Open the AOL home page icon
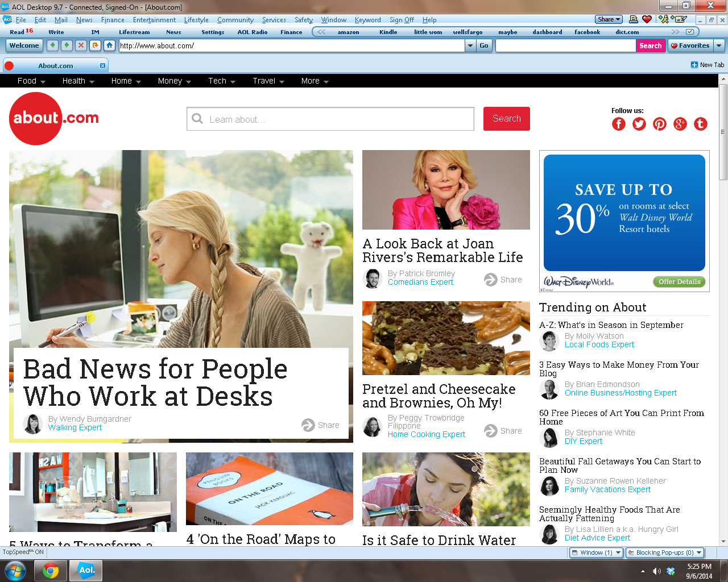 point(109,45)
